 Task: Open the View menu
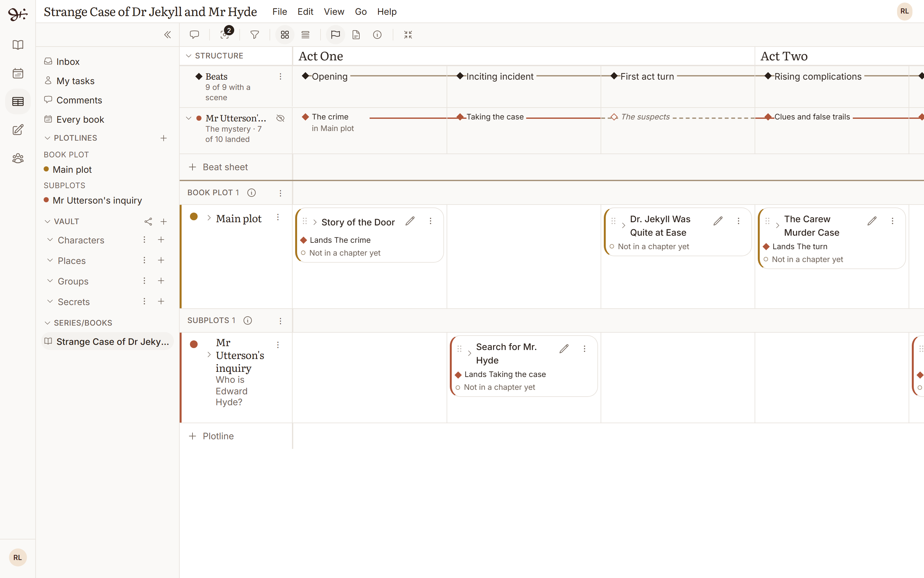pyautogui.click(x=334, y=12)
